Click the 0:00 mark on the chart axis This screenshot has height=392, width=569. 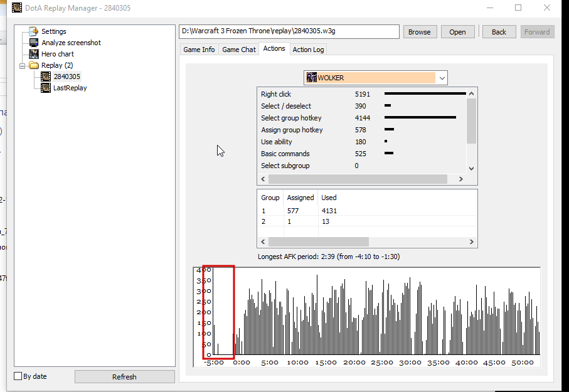(242, 363)
